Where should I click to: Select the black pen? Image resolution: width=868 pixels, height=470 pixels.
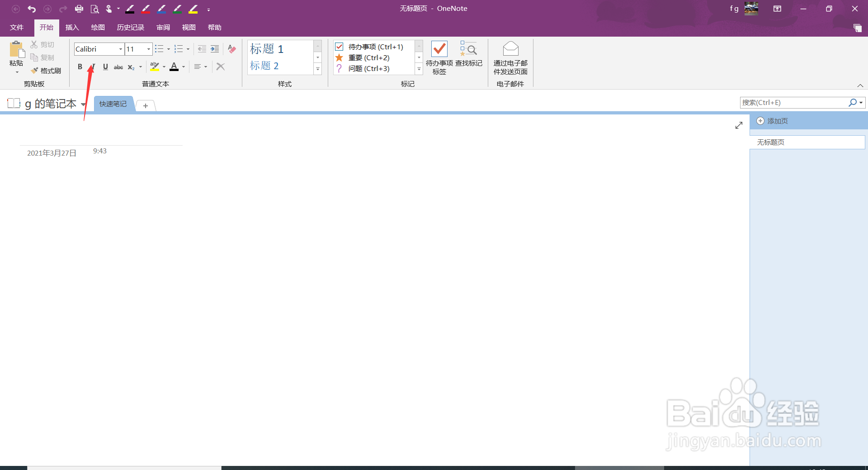click(x=130, y=9)
